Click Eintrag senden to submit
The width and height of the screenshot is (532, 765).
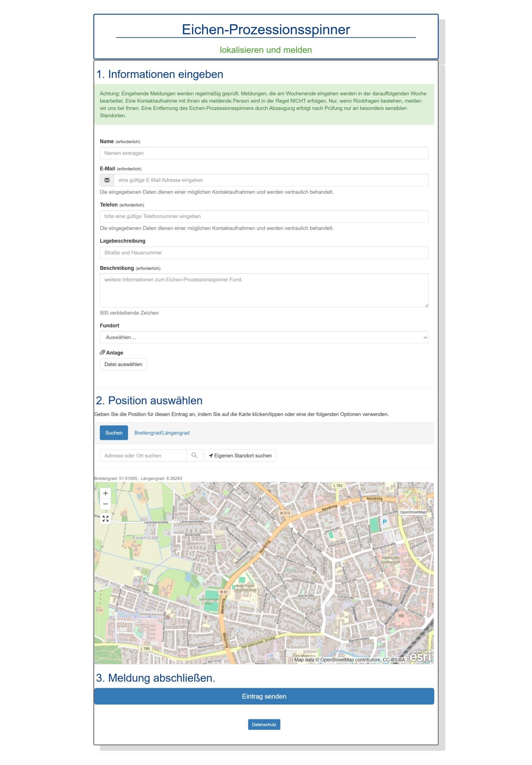(x=264, y=696)
